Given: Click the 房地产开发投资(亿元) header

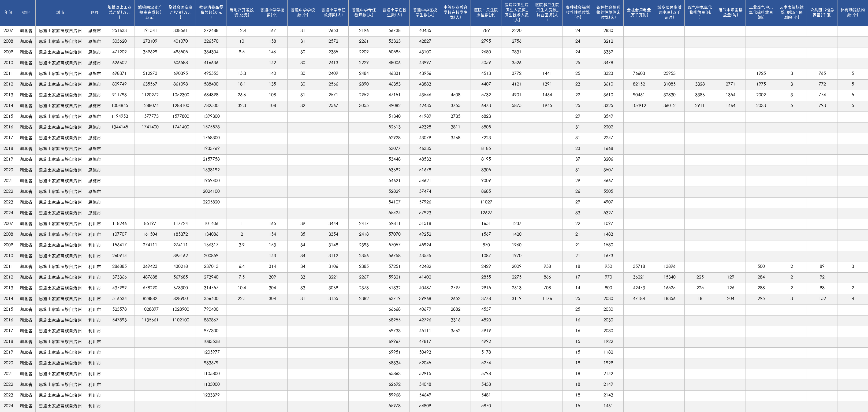Looking at the screenshot, I should coord(242,13).
